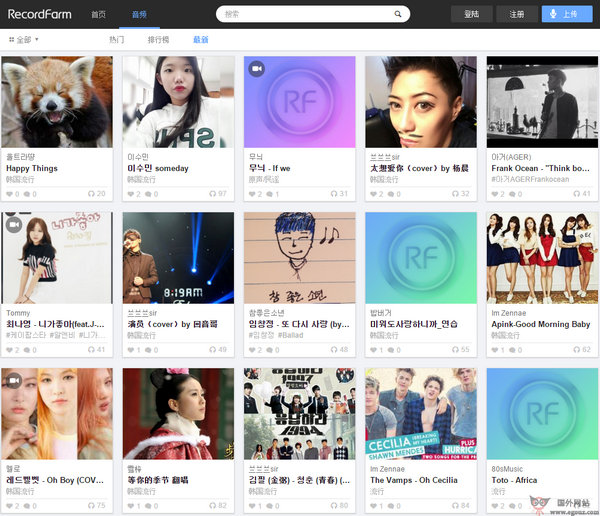Open 音频 in the top navigation

(x=138, y=14)
